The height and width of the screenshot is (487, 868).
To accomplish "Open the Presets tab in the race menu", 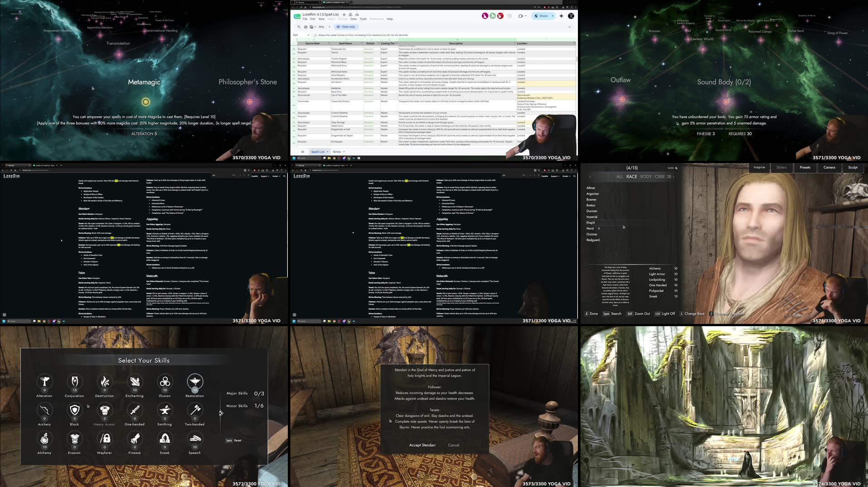I will click(x=805, y=168).
